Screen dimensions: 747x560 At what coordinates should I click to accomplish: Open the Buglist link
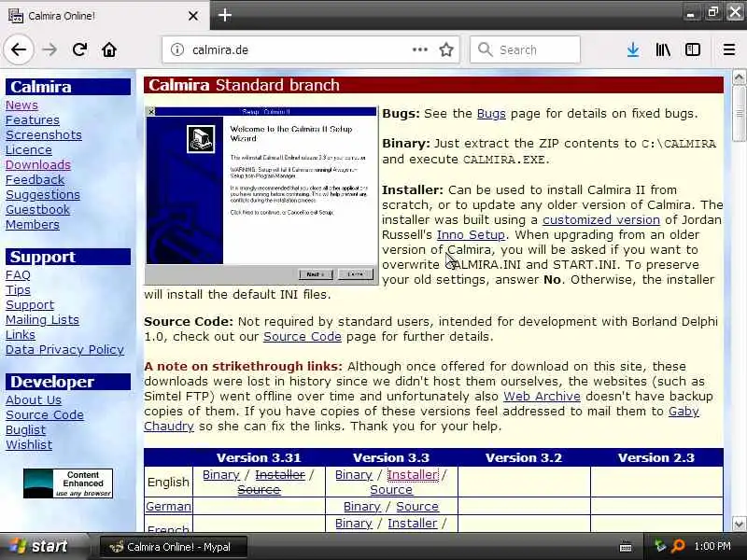[26, 430]
